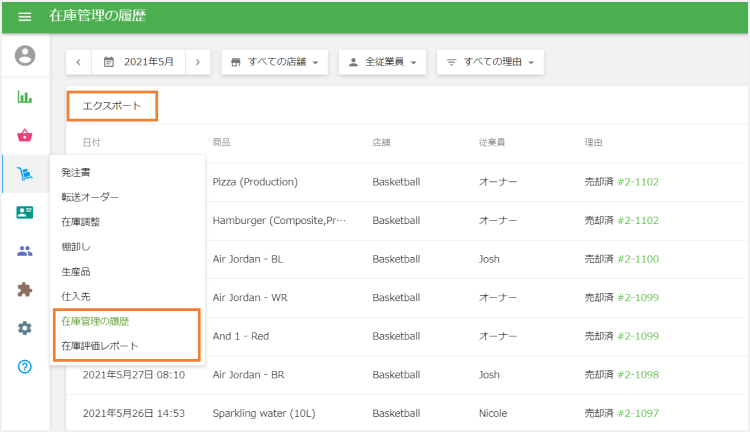Screen dimensions: 750x432
Task: Select the Air Jordan - BR cell
Action: tap(248, 375)
